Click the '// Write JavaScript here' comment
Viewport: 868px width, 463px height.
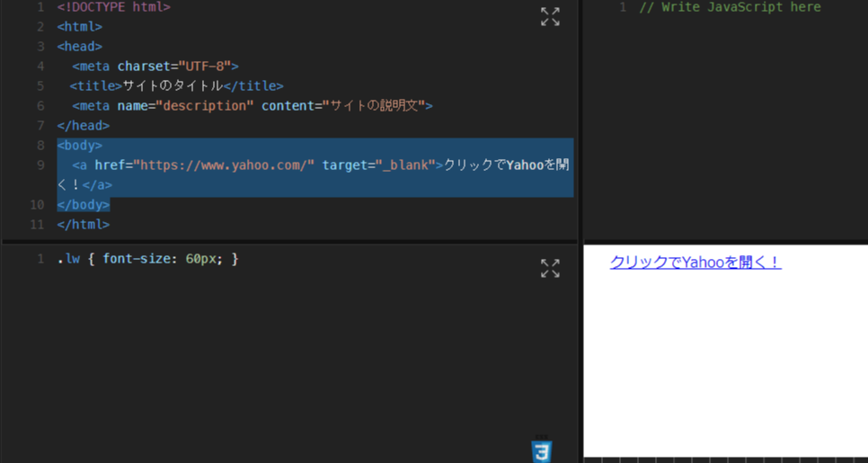(730, 7)
